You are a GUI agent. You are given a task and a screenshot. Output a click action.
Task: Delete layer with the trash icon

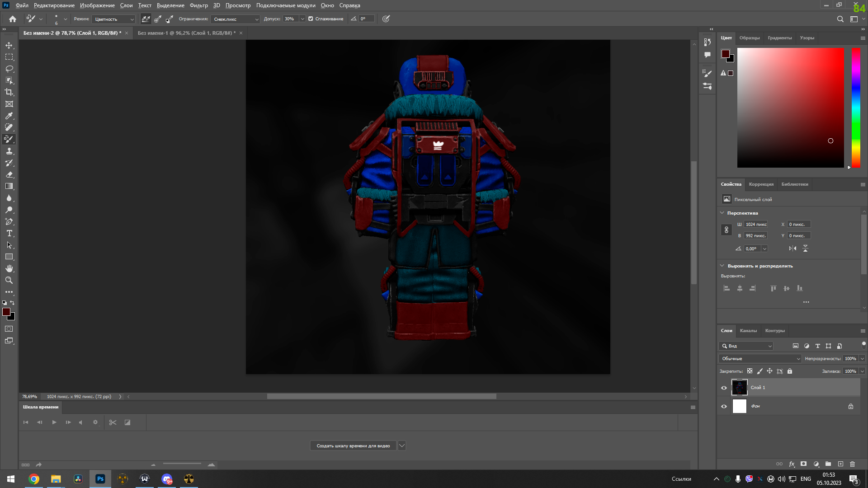pyautogui.click(x=852, y=464)
